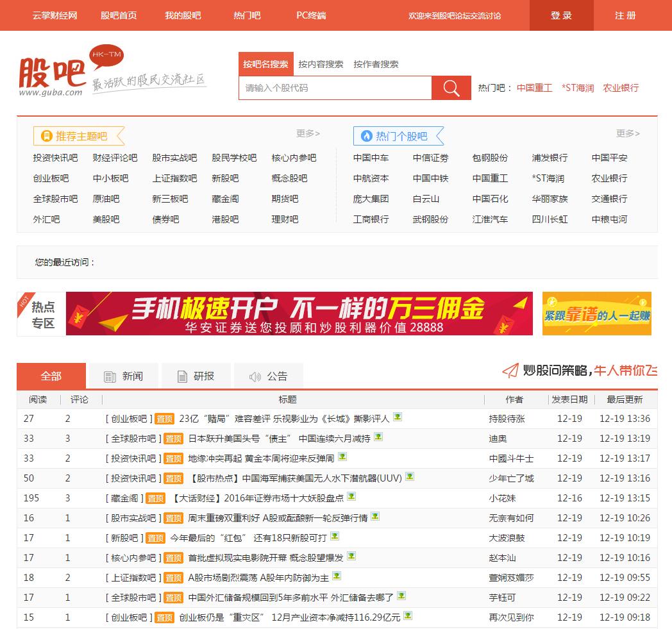The width and height of the screenshot is (672, 629).
Task: Open image icon on 日本跃升美国头号 post
Action: [378, 437]
